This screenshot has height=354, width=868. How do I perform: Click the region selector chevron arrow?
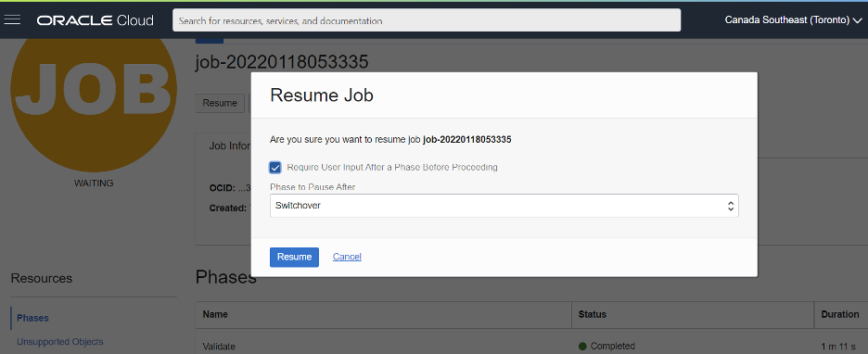click(857, 20)
